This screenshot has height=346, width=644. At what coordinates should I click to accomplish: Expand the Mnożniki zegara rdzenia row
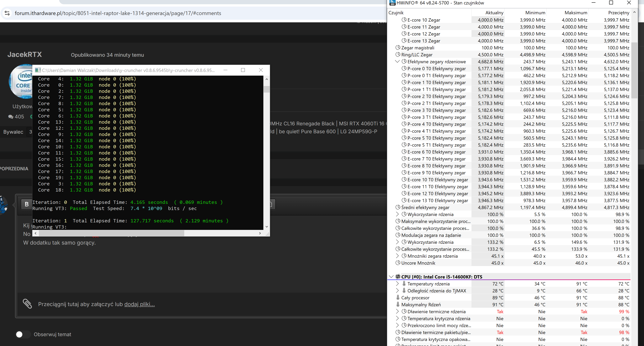pos(397,256)
